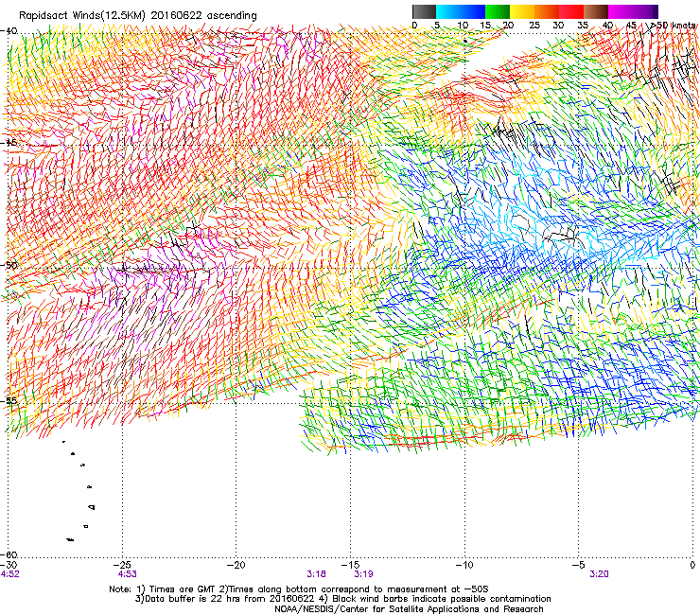
Task: Click the -45 latitude axis label
Action: click(9, 143)
